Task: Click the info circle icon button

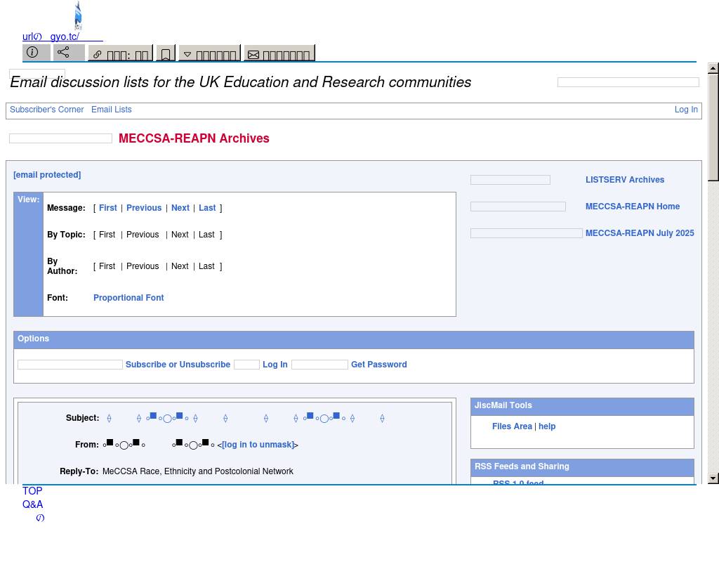Action: click(36, 53)
